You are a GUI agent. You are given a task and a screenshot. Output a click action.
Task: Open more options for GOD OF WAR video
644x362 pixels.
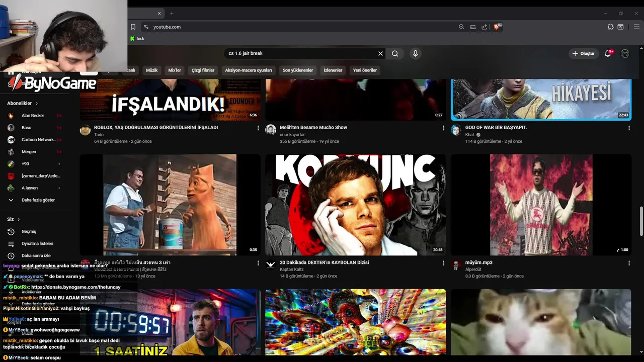(629, 128)
